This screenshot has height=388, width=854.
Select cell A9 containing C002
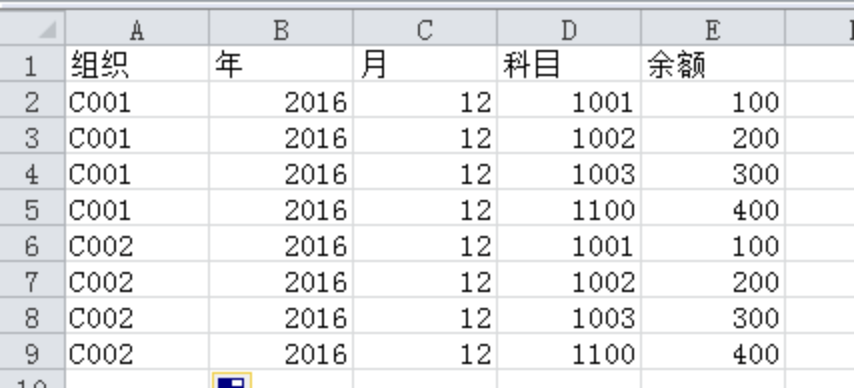tap(137, 352)
